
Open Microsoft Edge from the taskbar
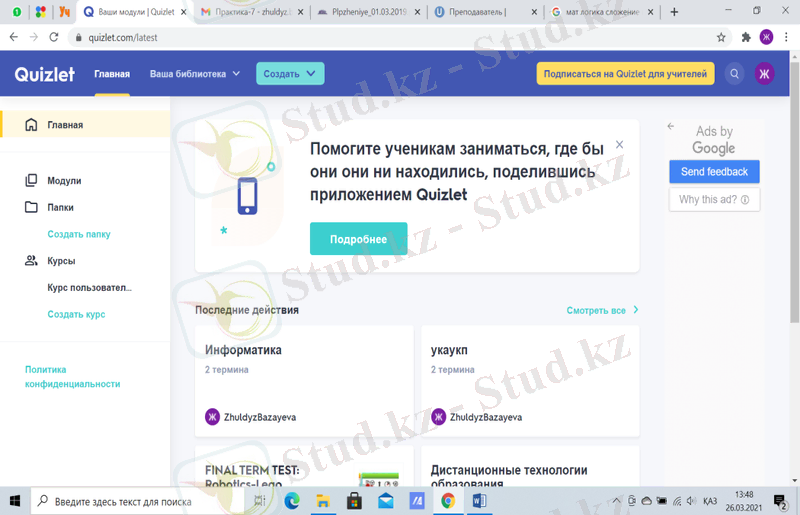click(x=292, y=501)
